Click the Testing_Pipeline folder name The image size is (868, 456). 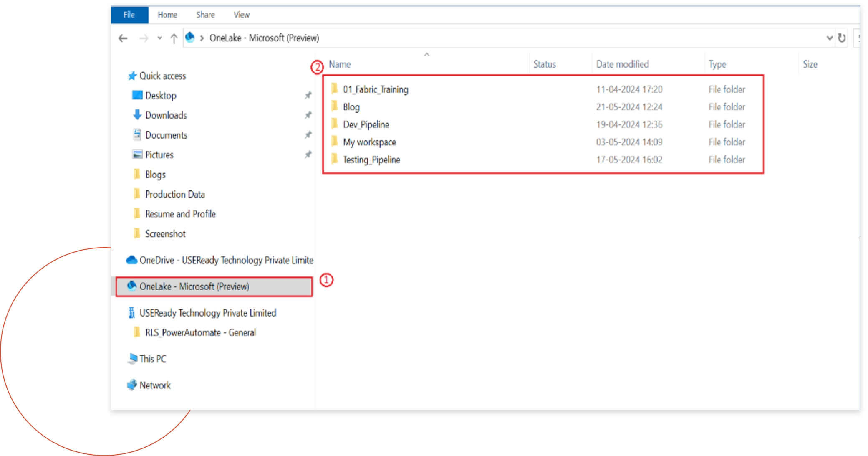(371, 160)
